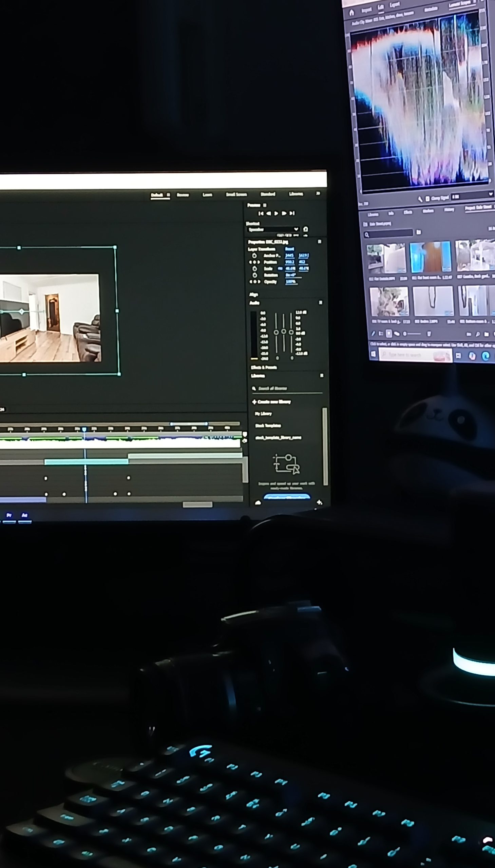
Task: Toggle the Position property keyframe diamond
Action: 254,262
